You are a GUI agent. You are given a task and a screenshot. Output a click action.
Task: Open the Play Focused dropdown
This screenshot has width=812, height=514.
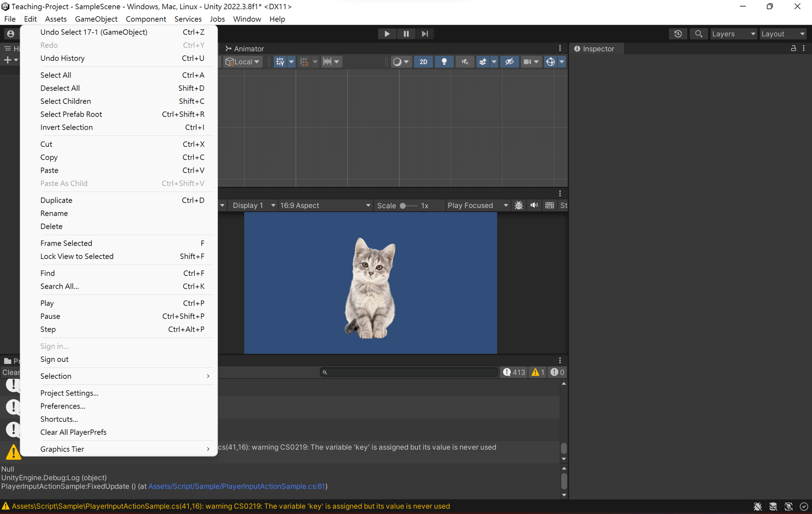pyautogui.click(x=477, y=205)
